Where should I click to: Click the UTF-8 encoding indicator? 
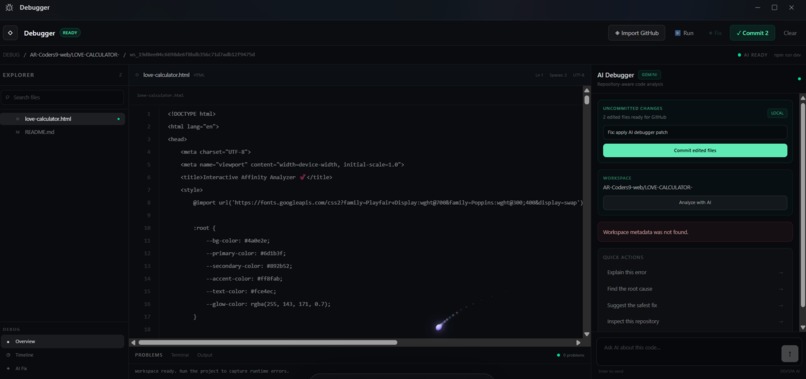[x=578, y=75]
